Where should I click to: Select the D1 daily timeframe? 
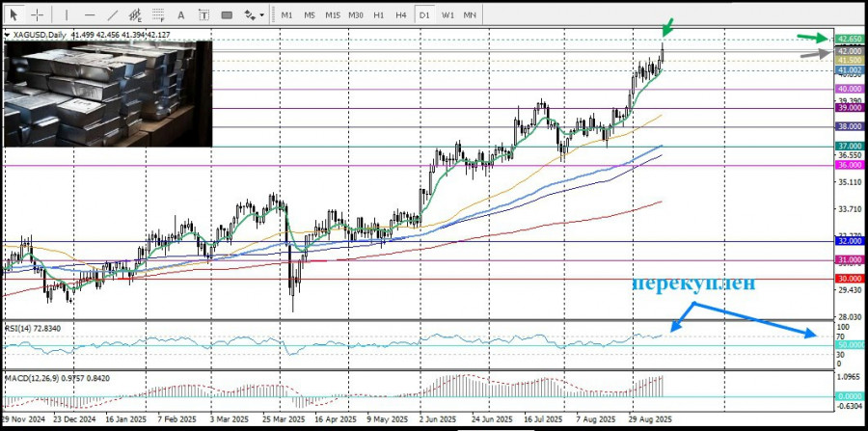(424, 14)
